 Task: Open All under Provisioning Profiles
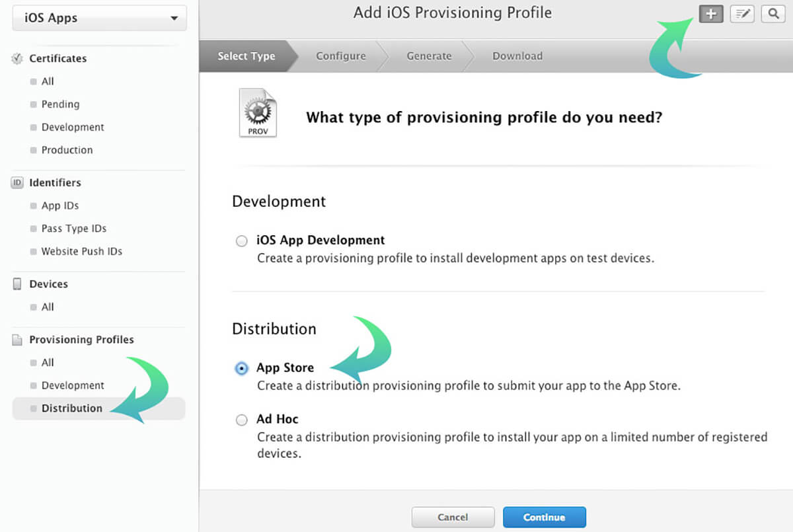[48, 363]
